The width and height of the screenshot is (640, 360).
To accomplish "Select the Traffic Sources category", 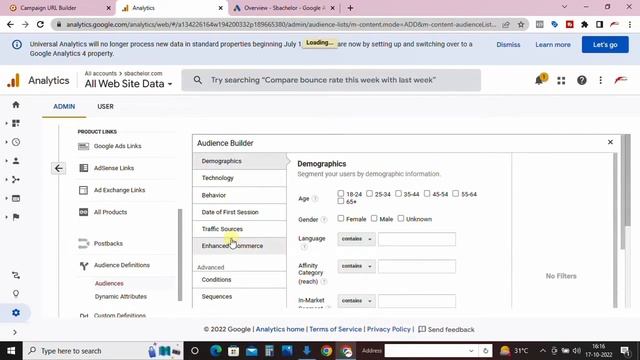I will pos(240,229).
